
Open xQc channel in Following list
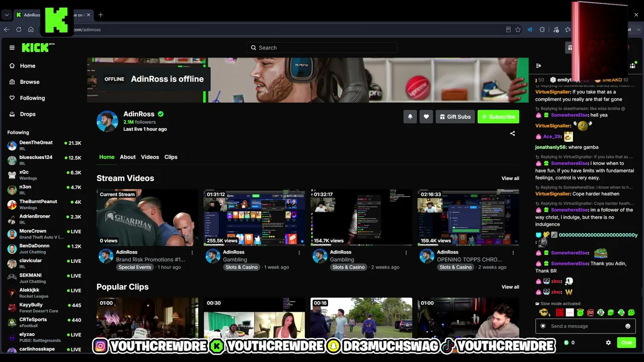point(44,175)
